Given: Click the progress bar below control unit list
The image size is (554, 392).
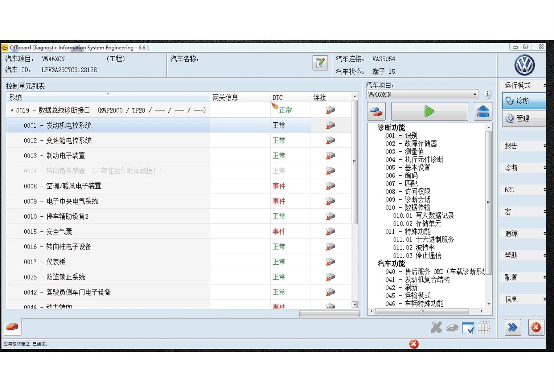Looking at the screenshot, I should point(329,314).
